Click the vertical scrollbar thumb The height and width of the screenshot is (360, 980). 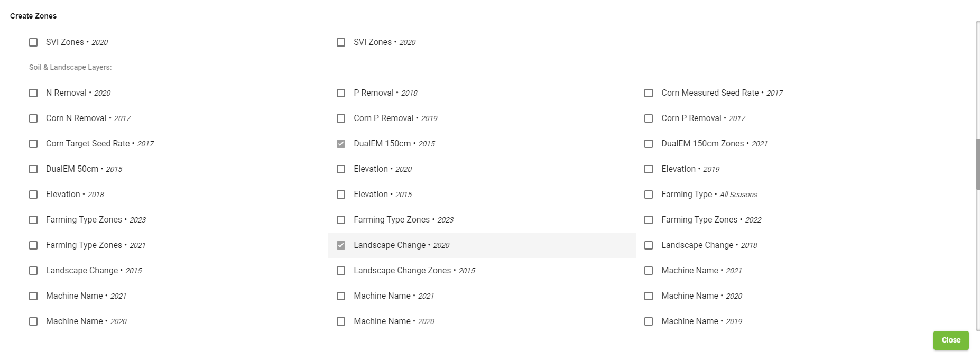point(977,164)
